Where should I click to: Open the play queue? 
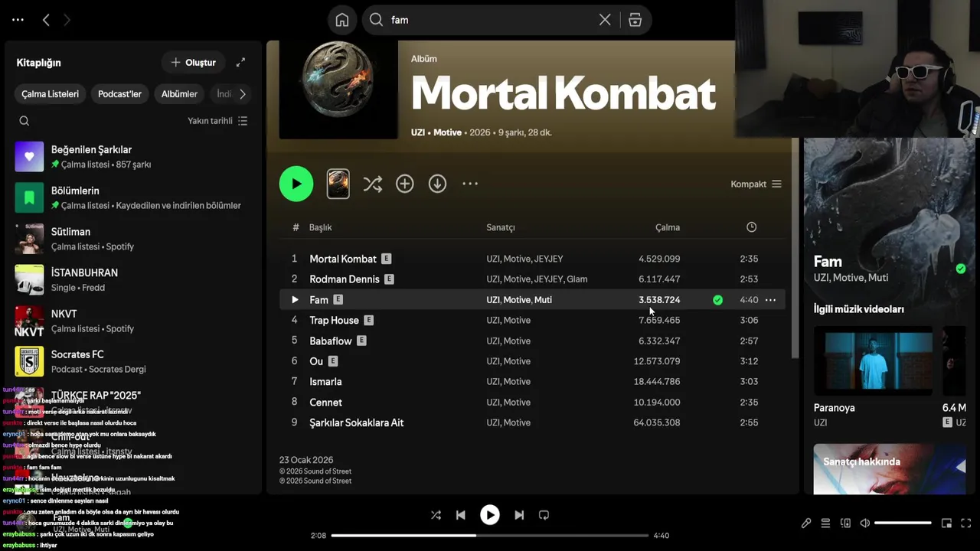825,523
